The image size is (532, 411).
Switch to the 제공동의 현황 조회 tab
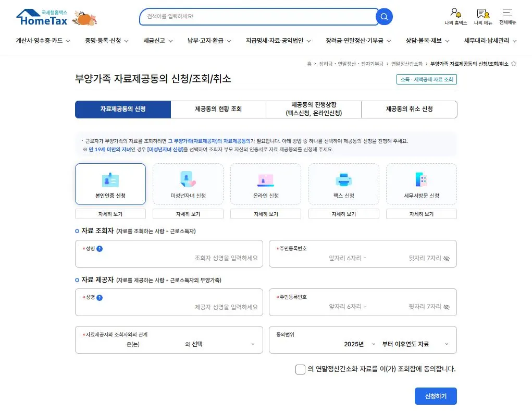coord(217,109)
